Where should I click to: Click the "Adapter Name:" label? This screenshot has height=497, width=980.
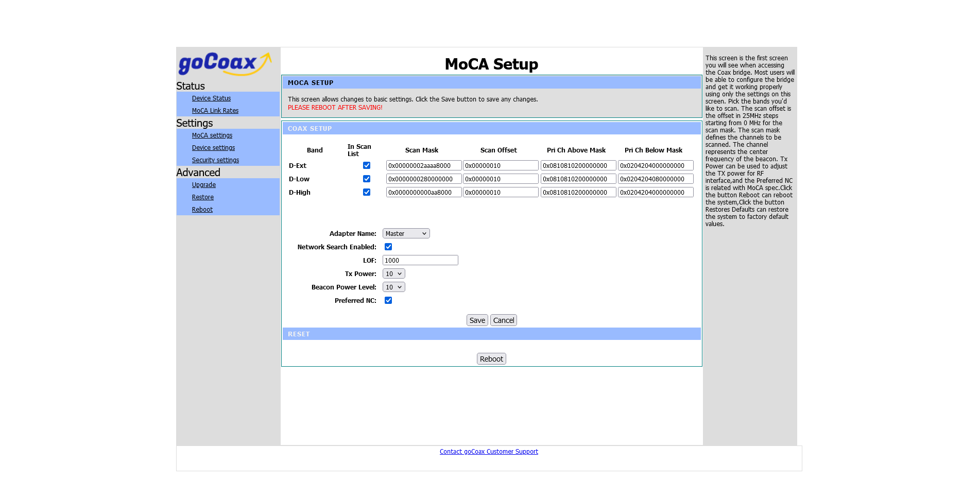pyautogui.click(x=353, y=234)
